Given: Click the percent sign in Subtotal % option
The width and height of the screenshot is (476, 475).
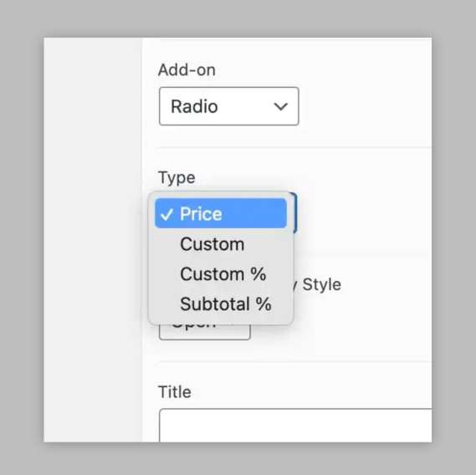Looking at the screenshot, I should coord(264,304).
